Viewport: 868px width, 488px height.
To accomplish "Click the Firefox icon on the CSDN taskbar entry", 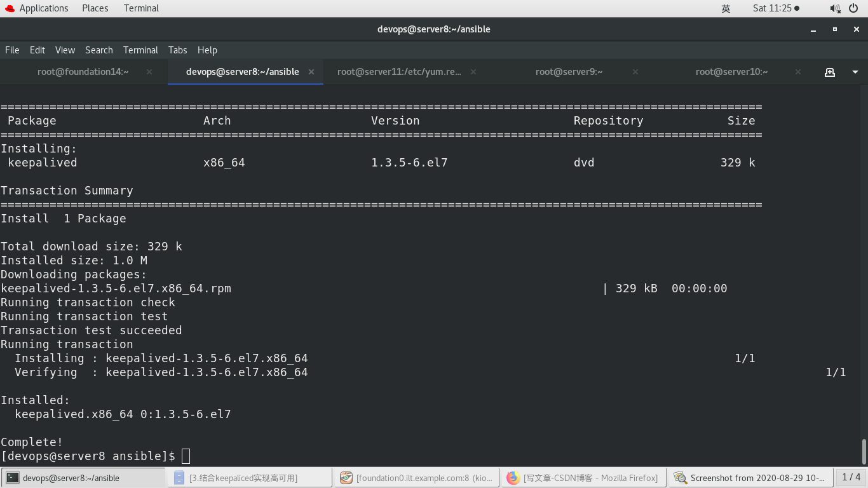I will (512, 477).
